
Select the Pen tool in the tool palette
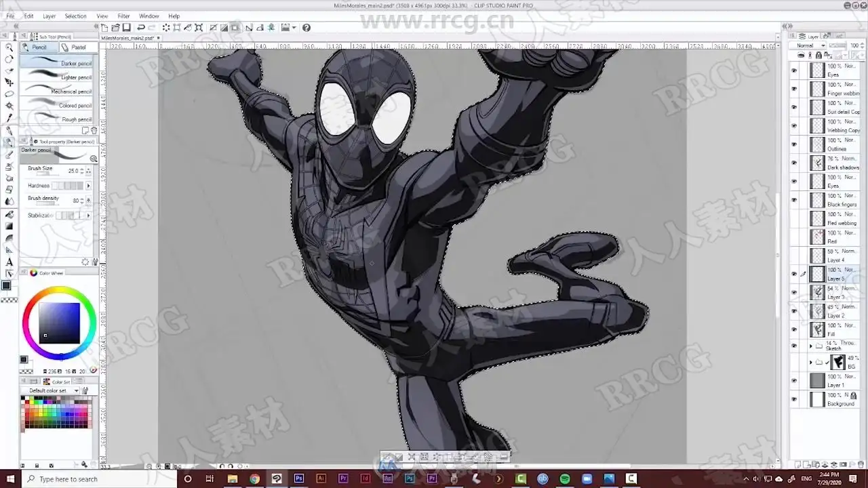click(x=9, y=130)
